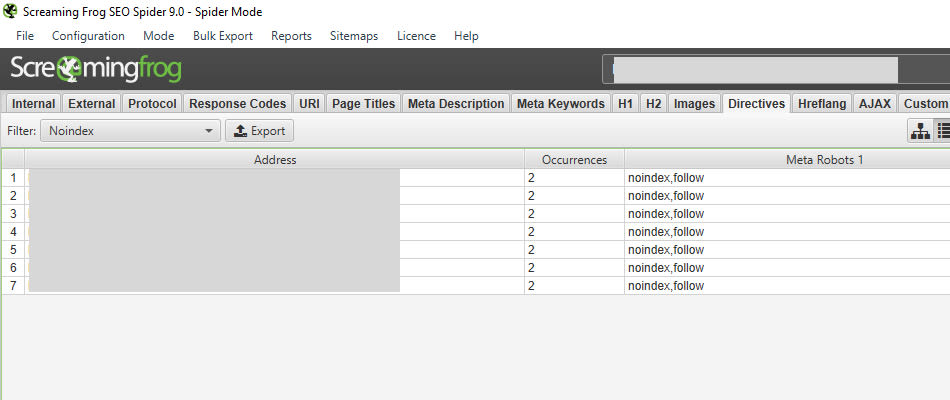Open the Noindex filter dropdown
The image size is (950, 400).
tap(130, 131)
